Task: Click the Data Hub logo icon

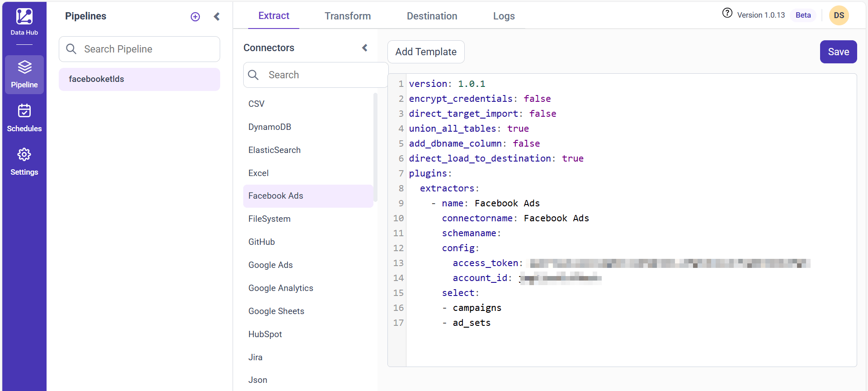Action: coord(24,17)
